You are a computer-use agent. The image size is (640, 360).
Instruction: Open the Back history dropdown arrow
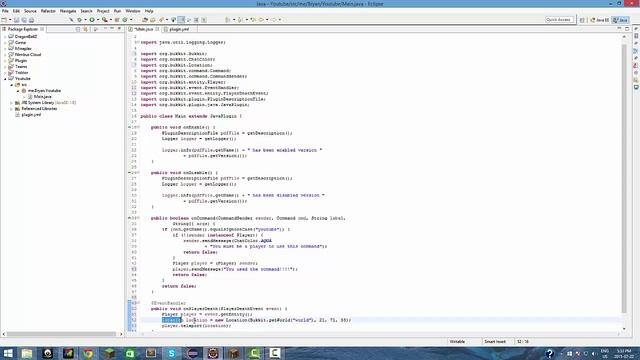point(267,20)
